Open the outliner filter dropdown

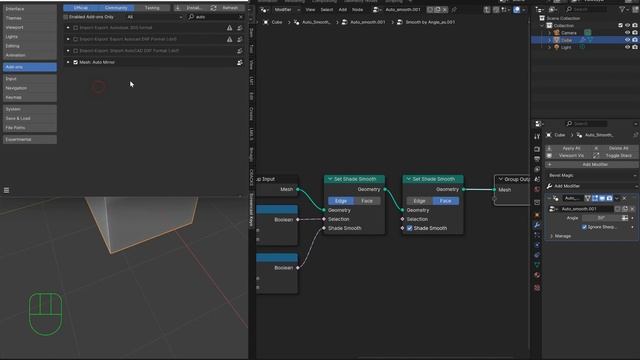pos(624,9)
